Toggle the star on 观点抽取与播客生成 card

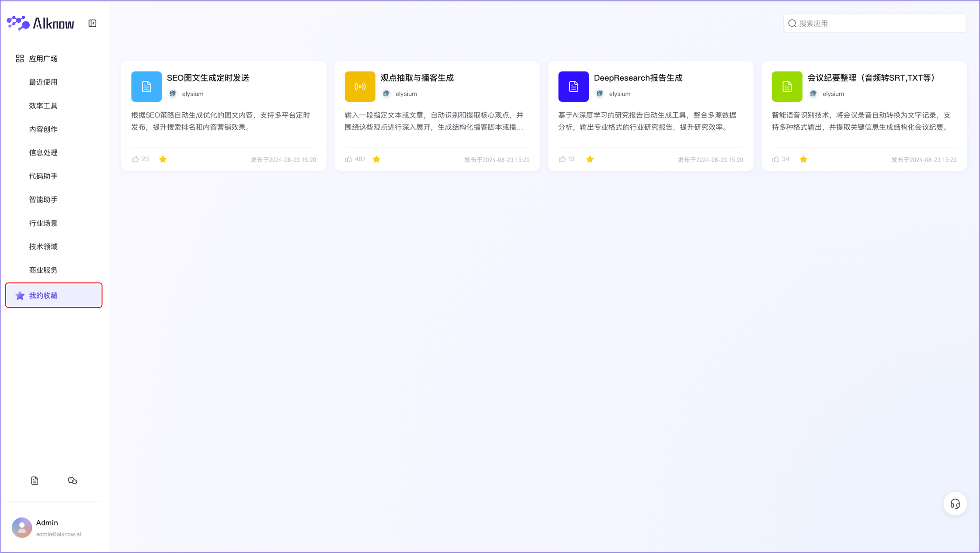click(x=376, y=159)
